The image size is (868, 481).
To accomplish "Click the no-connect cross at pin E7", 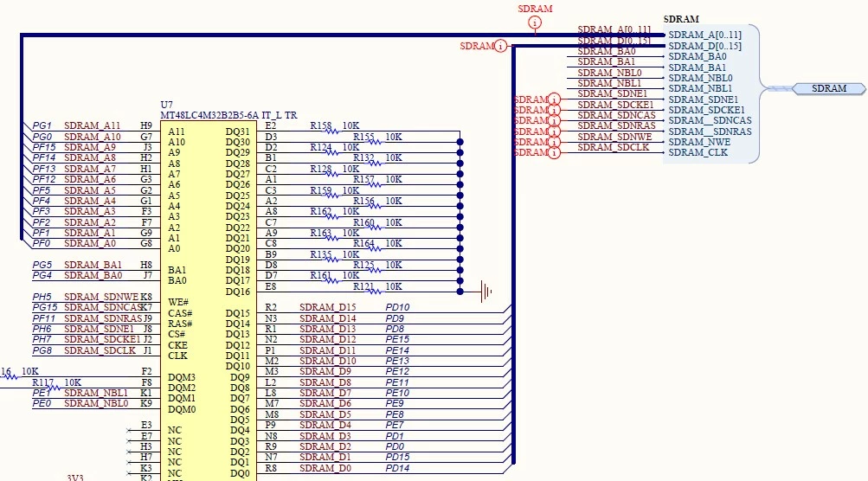I will (128, 441).
